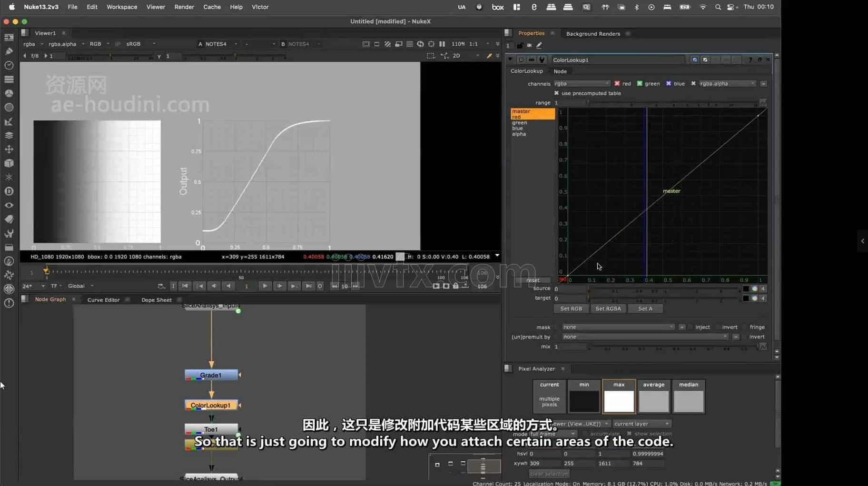Open the Views (eye) toolbar menu

9,205
